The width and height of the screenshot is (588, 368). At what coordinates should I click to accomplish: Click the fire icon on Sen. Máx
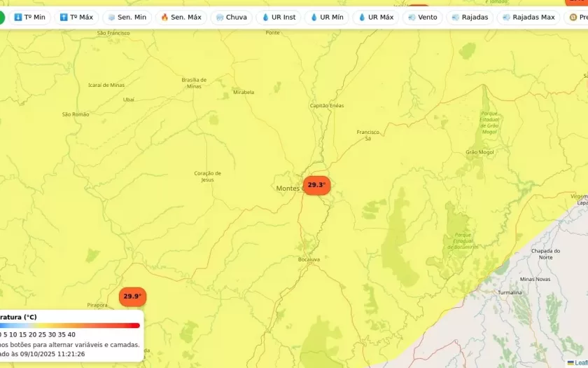[x=164, y=18]
